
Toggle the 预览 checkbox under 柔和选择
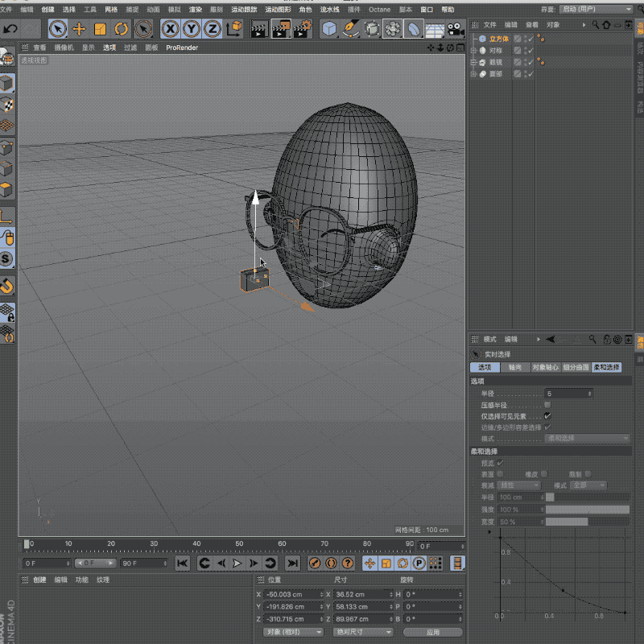pos(500,463)
